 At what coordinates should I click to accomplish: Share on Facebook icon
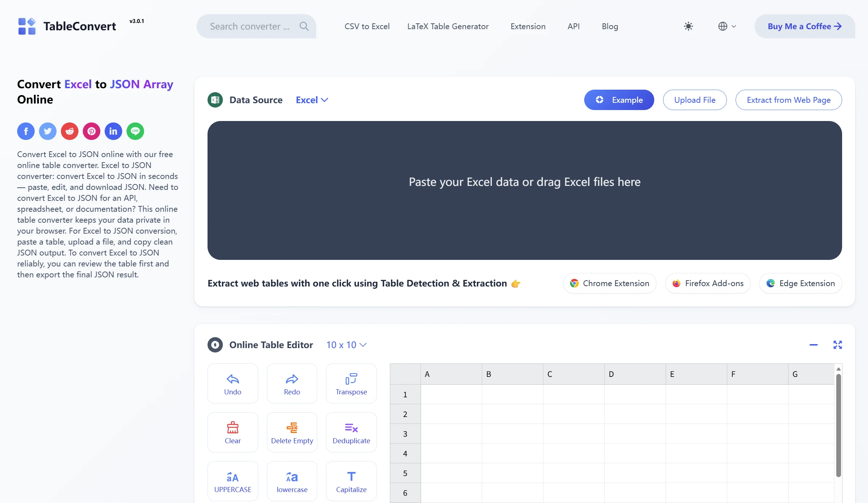26,131
